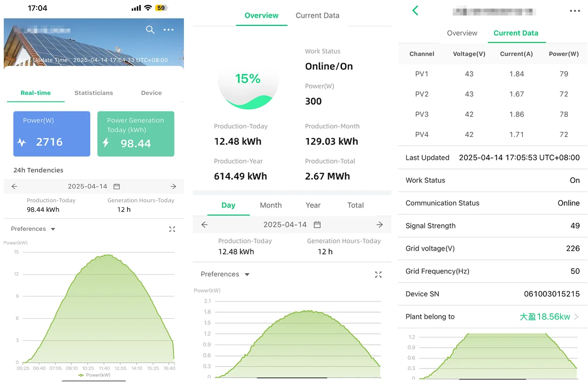Switch to the Device tab
The height and width of the screenshot is (385, 588).
151,93
